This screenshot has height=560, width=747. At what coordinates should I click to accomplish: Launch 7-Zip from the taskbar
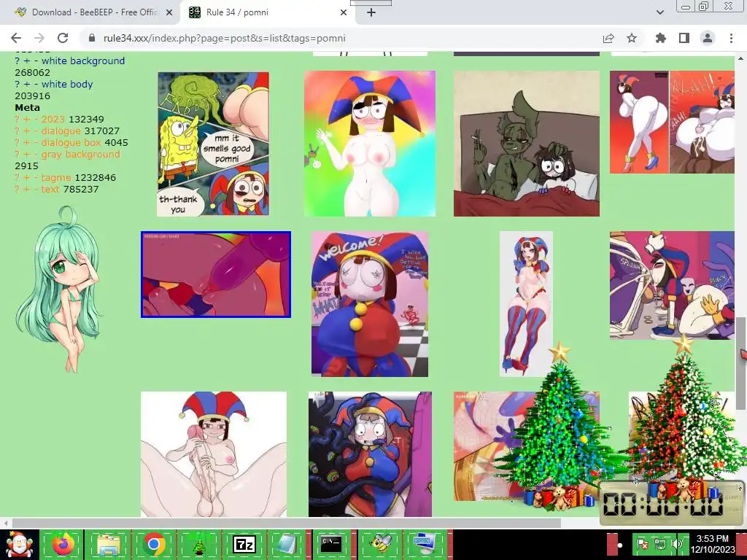coord(244,544)
